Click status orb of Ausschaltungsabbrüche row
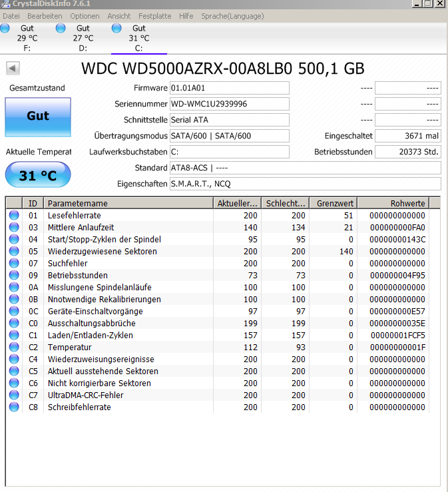448x492 pixels. (x=14, y=323)
